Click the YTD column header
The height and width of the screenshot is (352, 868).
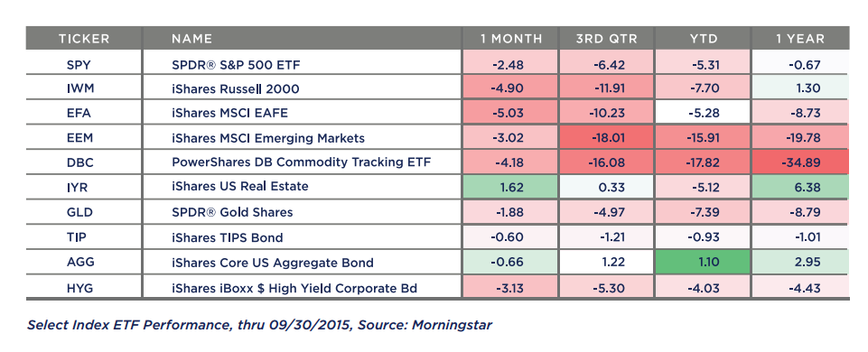[703, 39]
